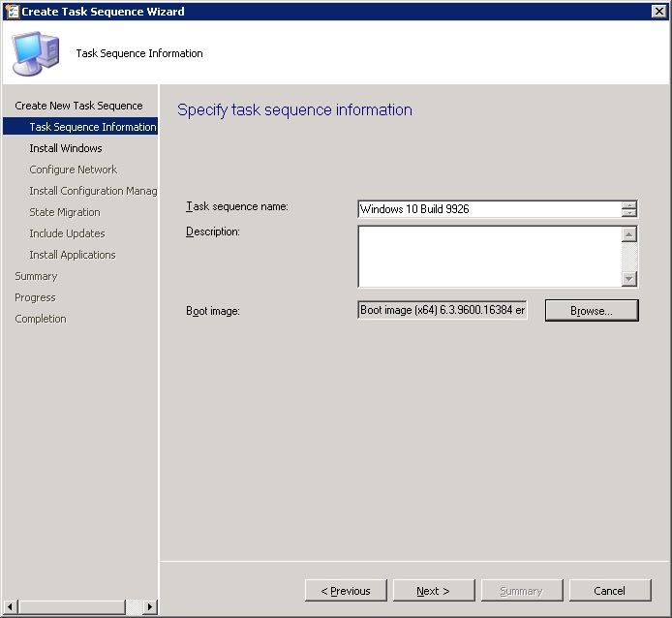Close the Create Task Sequence Wizard
The height and width of the screenshot is (618, 672).
(658, 12)
